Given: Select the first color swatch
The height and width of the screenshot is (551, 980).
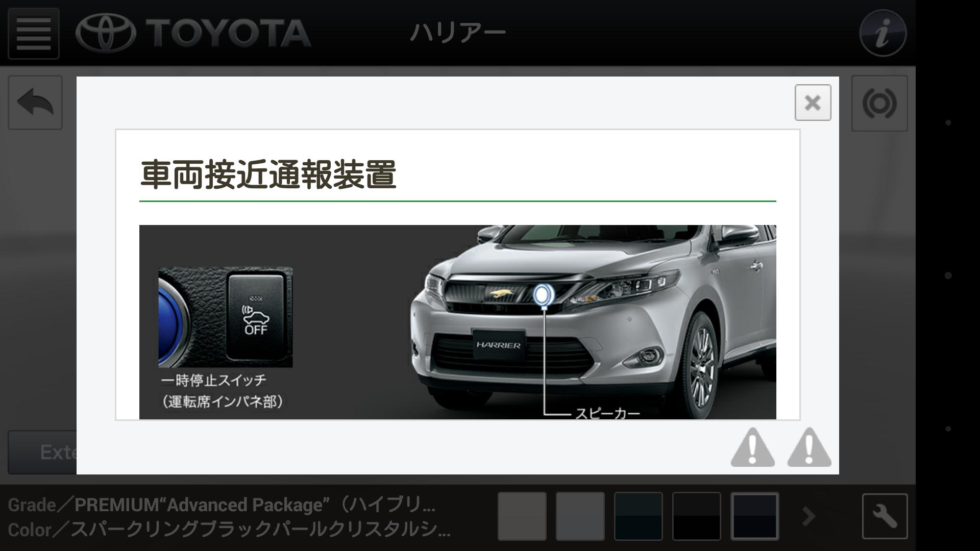Looking at the screenshot, I should pyautogui.click(x=522, y=516).
